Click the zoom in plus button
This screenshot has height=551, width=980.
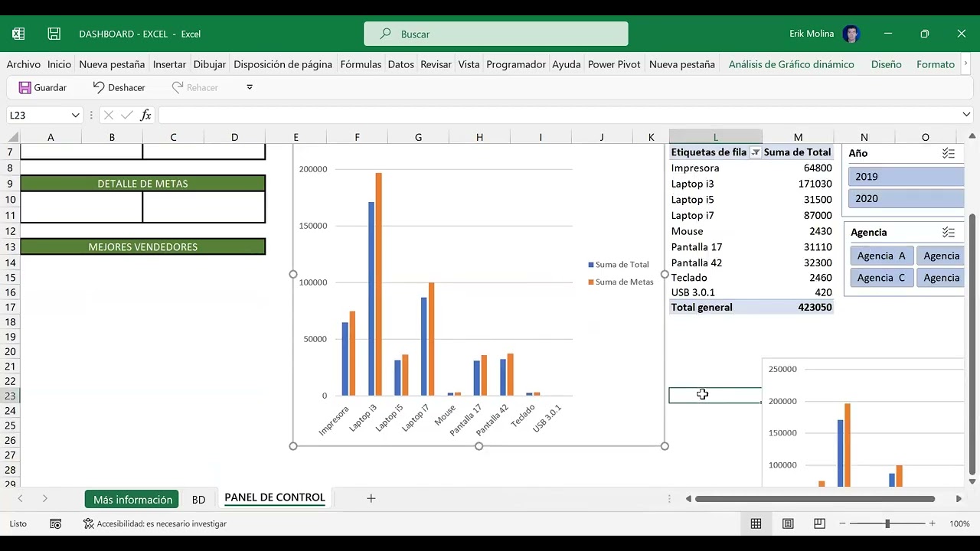(x=932, y=523)
